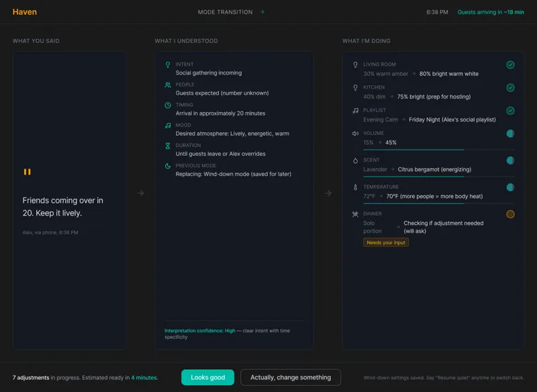Click the Volume speaker icon
This screenshot has height=392, width=537.
(356, 134)
